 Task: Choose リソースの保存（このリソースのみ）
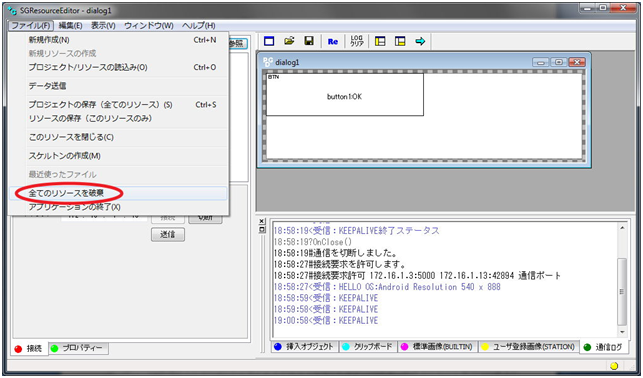pos(118,118)
